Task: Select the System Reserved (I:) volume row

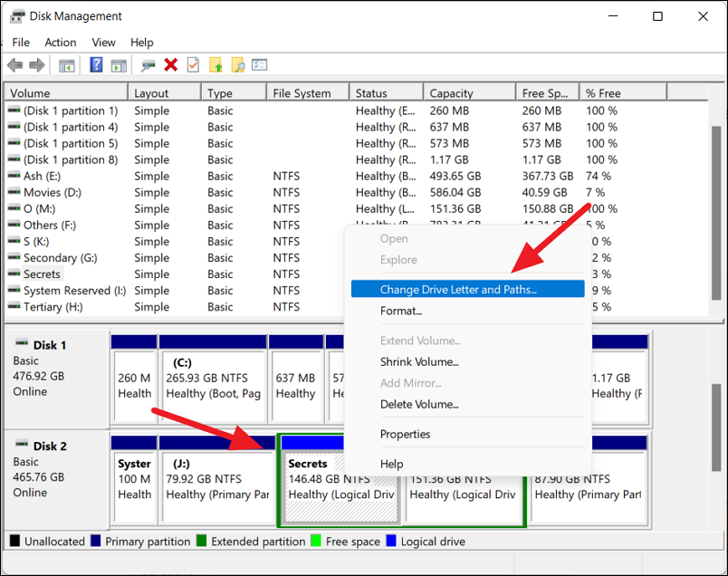Action: [x=176, y=291]
